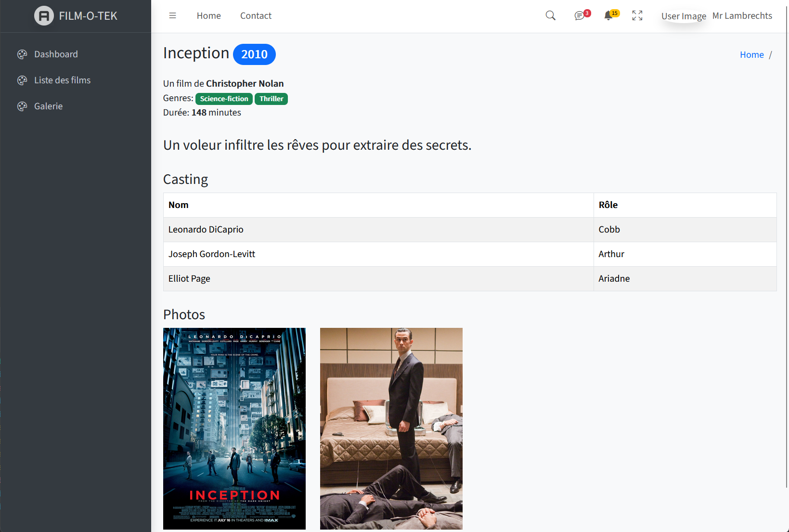Select the Thriller genre badge
The height and width of the screenshot is (532, 789).
(272, 99)
